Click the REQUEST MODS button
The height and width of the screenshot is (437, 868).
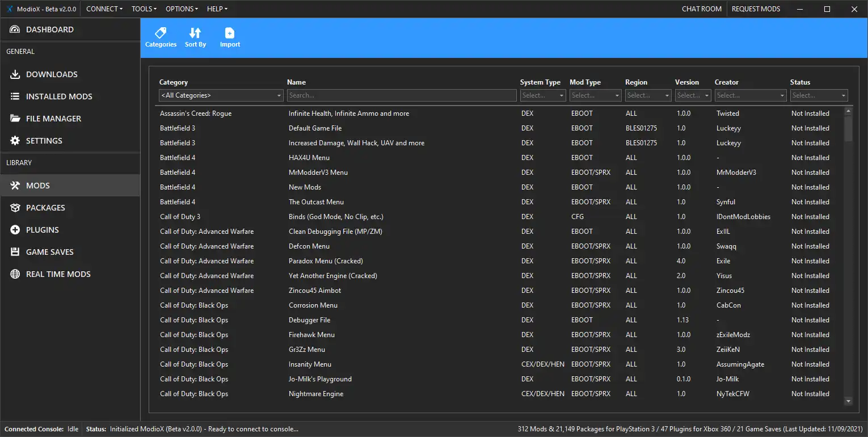tap(756, 9)
